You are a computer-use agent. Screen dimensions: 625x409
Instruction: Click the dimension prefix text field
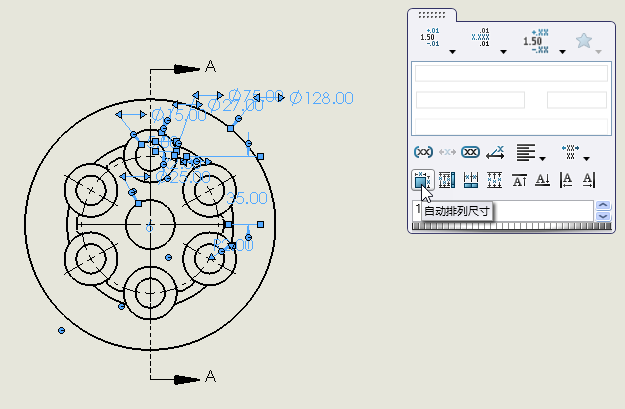[470, 100]
